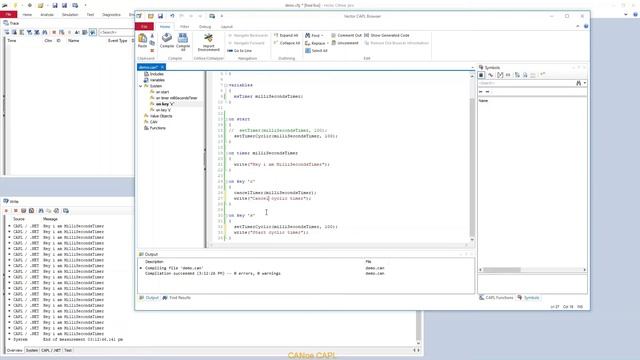Click Expand All outlining button

pos(286,36)
